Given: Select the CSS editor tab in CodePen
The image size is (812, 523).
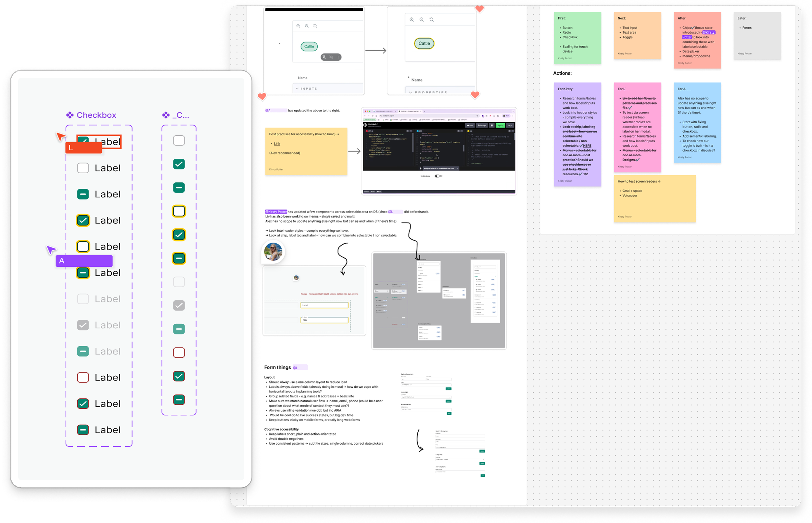Looking at the screenshot, I should 419,131.
